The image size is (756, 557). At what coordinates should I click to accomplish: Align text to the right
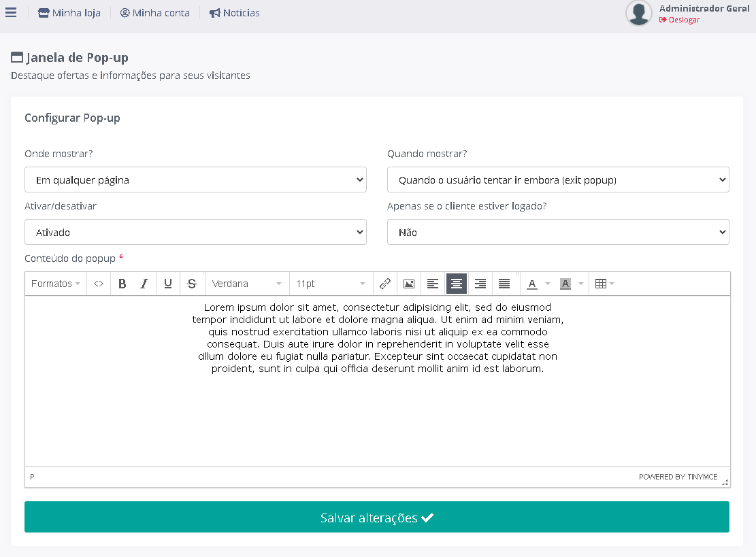coord(480,284)
